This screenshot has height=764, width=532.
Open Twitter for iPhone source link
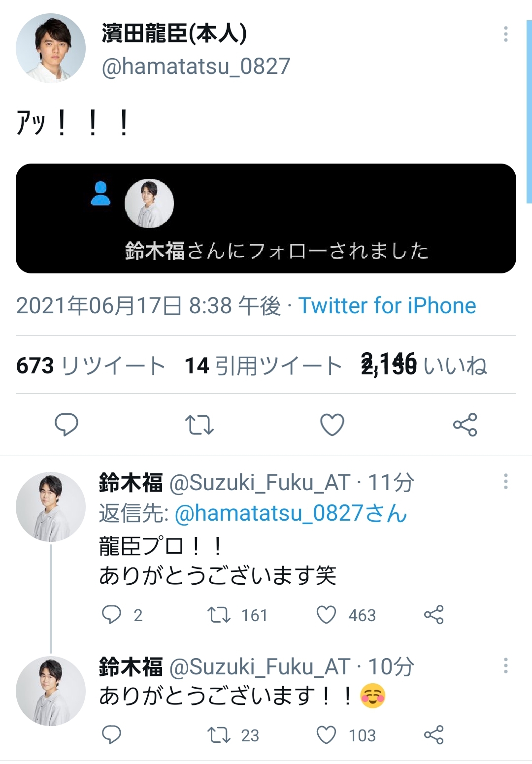pyautogui.click(x=387, y=306)
